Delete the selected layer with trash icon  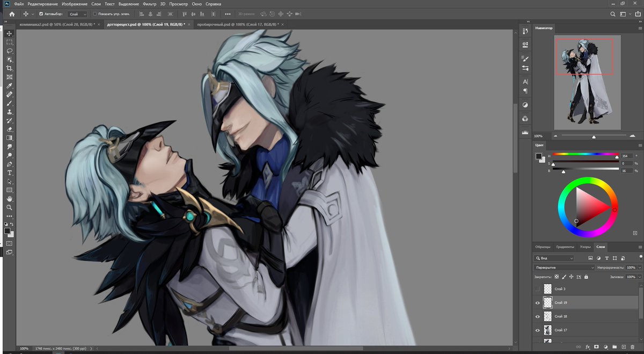coord(633,347)
